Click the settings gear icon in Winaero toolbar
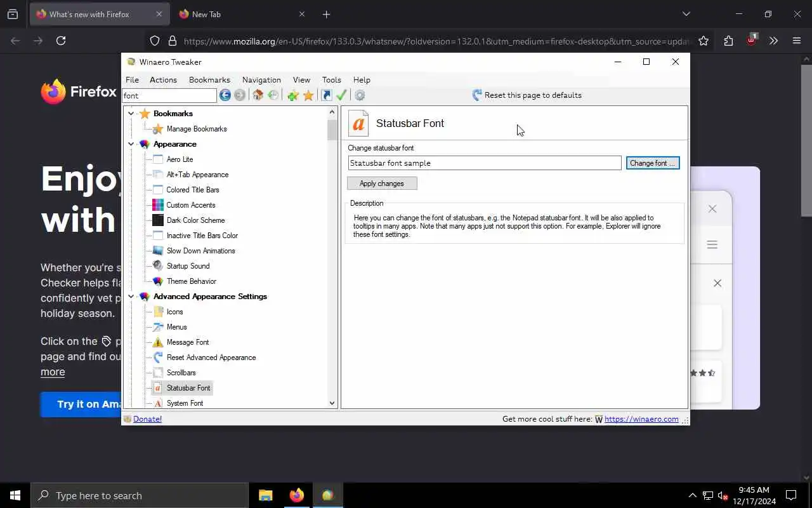 pyautogui.click(x=360, y=95)
